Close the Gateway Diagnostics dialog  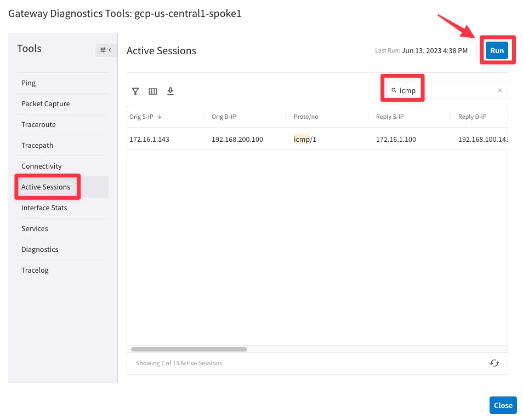[503, 405]
